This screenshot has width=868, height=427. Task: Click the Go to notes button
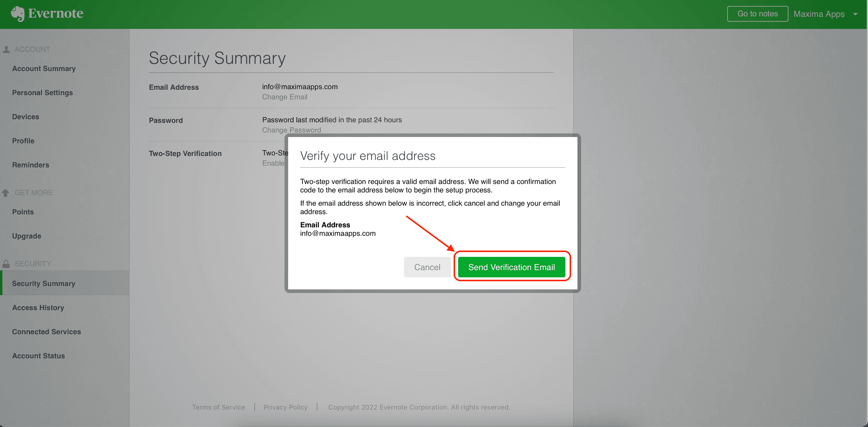coord(757,14)
